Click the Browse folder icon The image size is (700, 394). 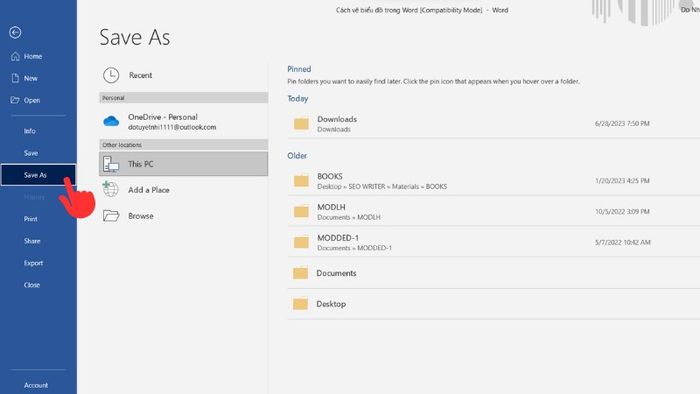click(x=111, y=216)
